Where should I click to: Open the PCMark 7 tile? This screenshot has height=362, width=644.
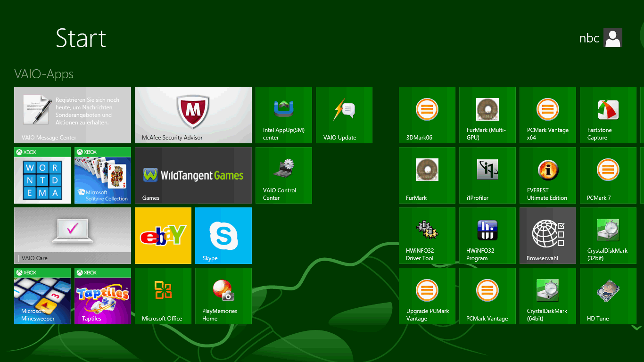(x=608, y=175)
